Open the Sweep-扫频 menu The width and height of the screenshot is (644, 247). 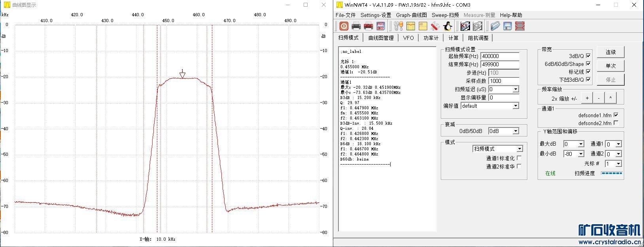pyautogui.click(x=445, y=15)
